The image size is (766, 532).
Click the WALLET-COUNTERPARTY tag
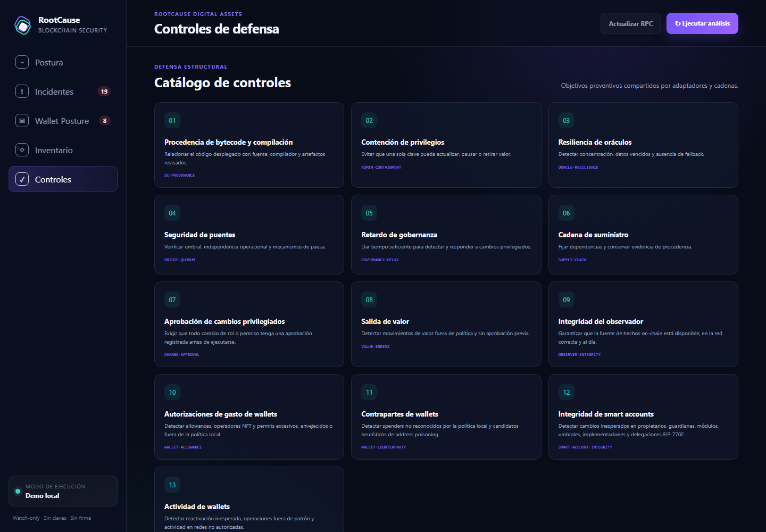point(384,447)
